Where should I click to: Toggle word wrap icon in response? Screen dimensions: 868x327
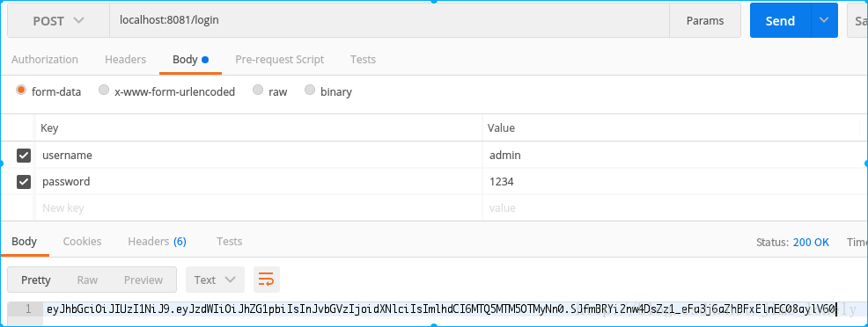[266, 280]
